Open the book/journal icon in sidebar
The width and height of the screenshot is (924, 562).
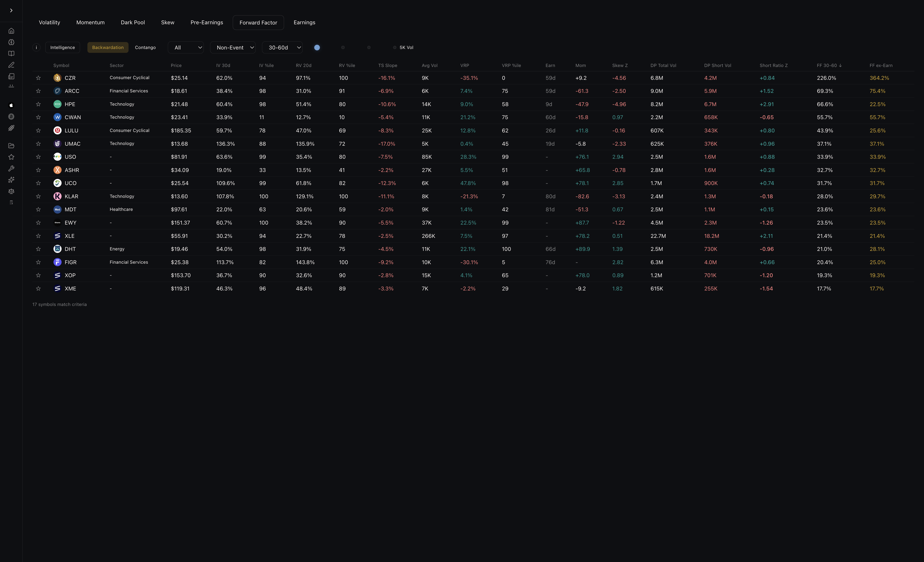[x=11, y=54]
